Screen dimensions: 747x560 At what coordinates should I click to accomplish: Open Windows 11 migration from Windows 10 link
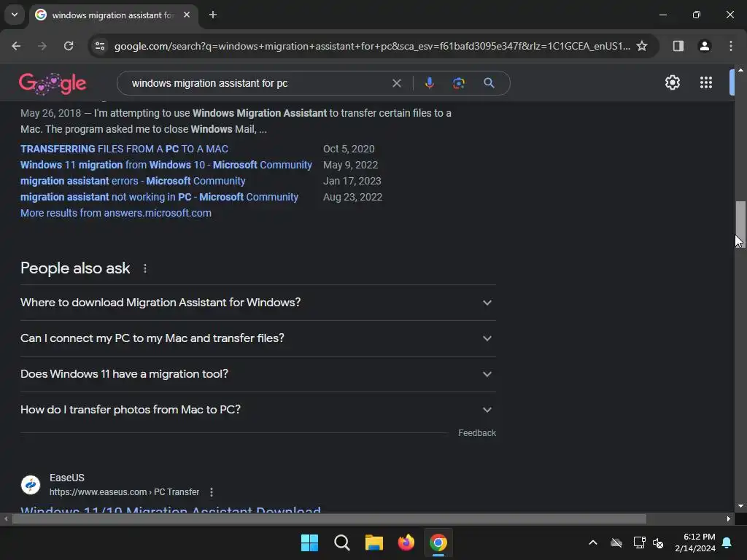166,165
